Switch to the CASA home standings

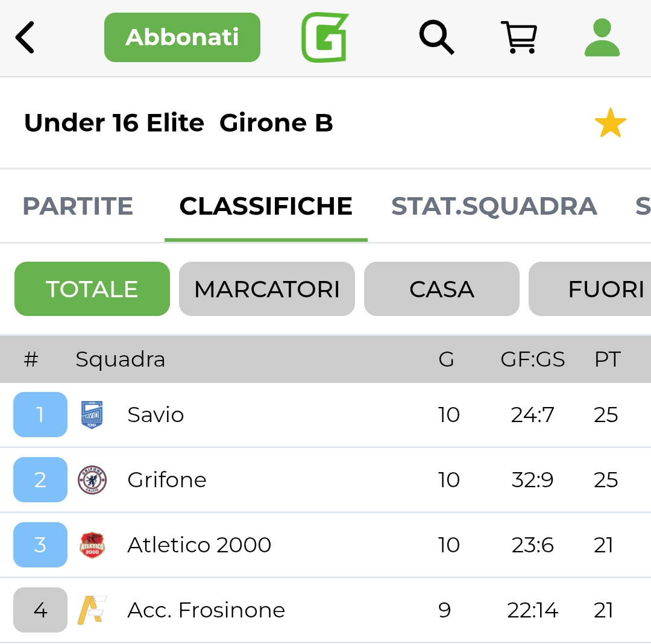click(x=442, y=289)
